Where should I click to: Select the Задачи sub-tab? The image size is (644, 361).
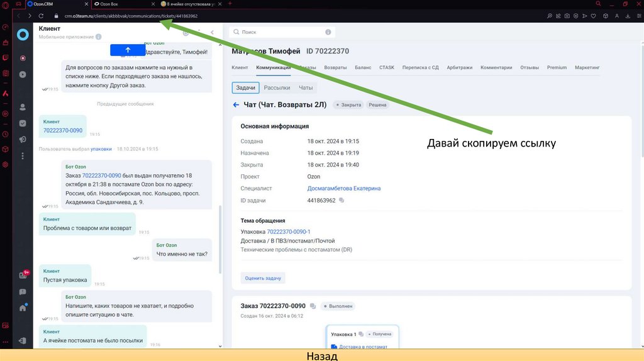[246, 87]
